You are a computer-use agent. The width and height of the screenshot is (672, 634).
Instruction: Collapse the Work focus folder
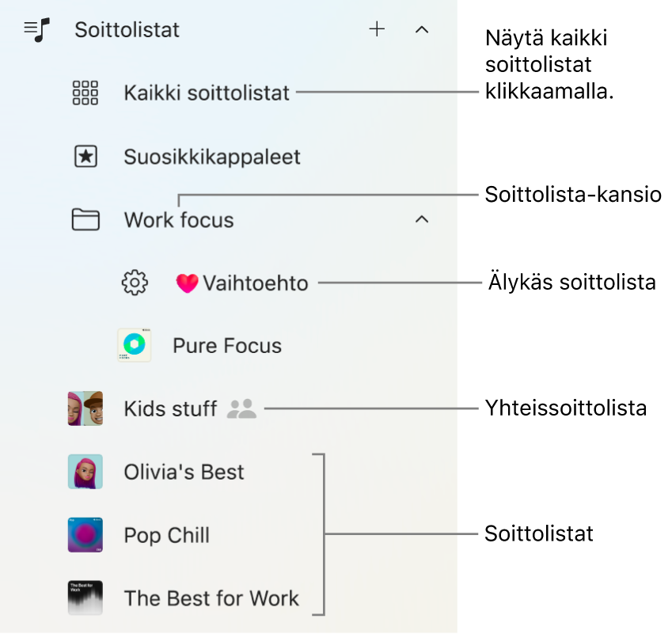click(422, 219)
